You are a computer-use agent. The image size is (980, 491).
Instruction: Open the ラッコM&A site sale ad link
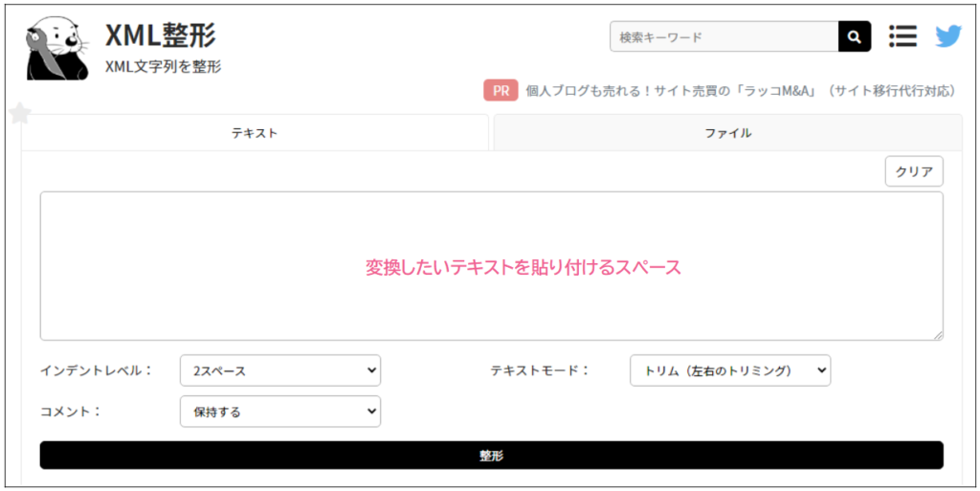point(740,91)
